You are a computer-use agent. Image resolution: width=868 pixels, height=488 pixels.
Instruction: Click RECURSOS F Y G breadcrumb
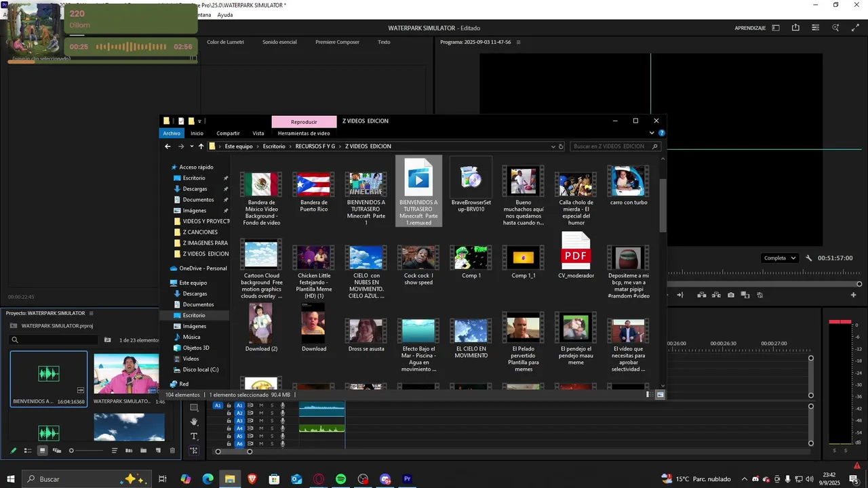[x=315, y=146]
